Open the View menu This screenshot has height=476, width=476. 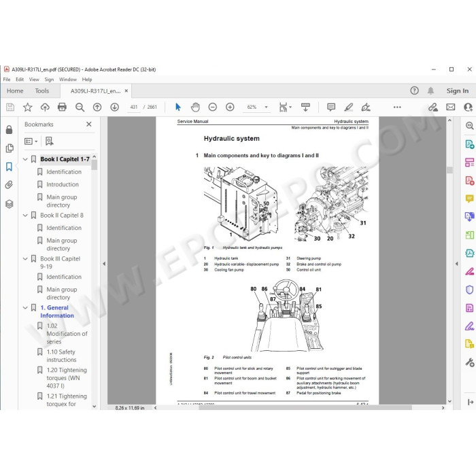point(34,80)
